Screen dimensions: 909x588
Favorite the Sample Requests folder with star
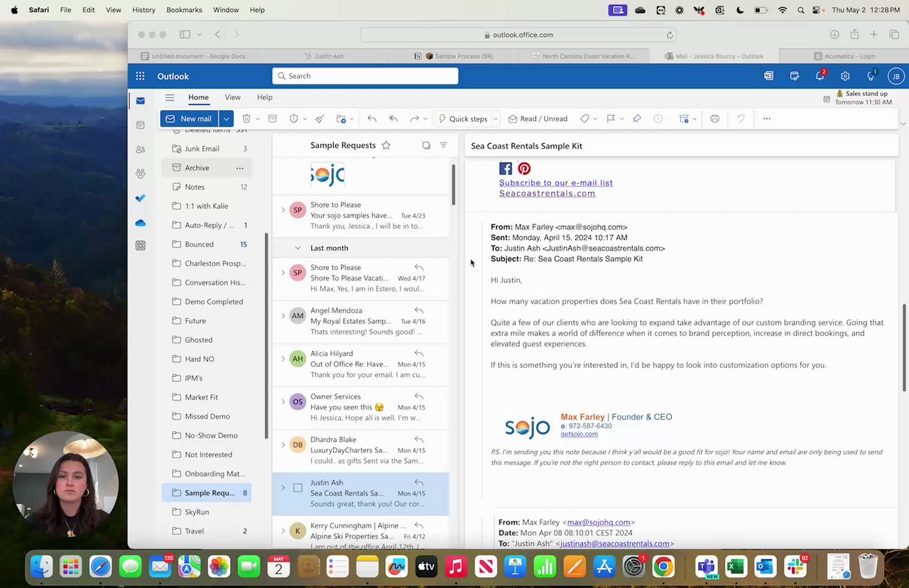pos(386,146)
